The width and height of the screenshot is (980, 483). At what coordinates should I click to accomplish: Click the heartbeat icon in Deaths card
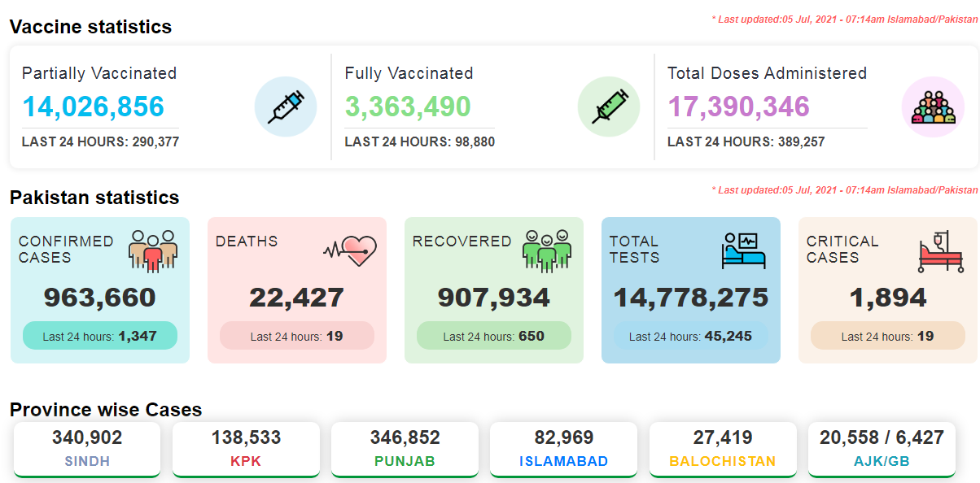(x=350, y=250)
